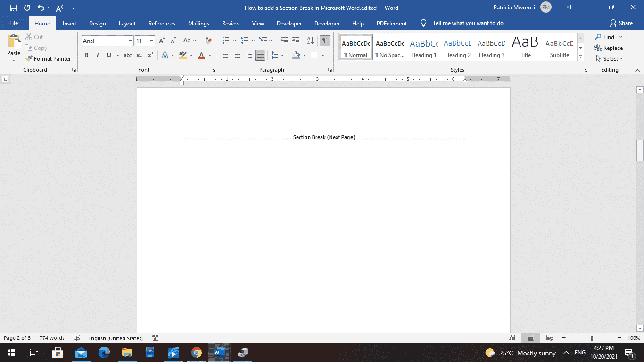Toggle paragraph marks visibility
644x362 pixels.
click(x=324, y=41)
